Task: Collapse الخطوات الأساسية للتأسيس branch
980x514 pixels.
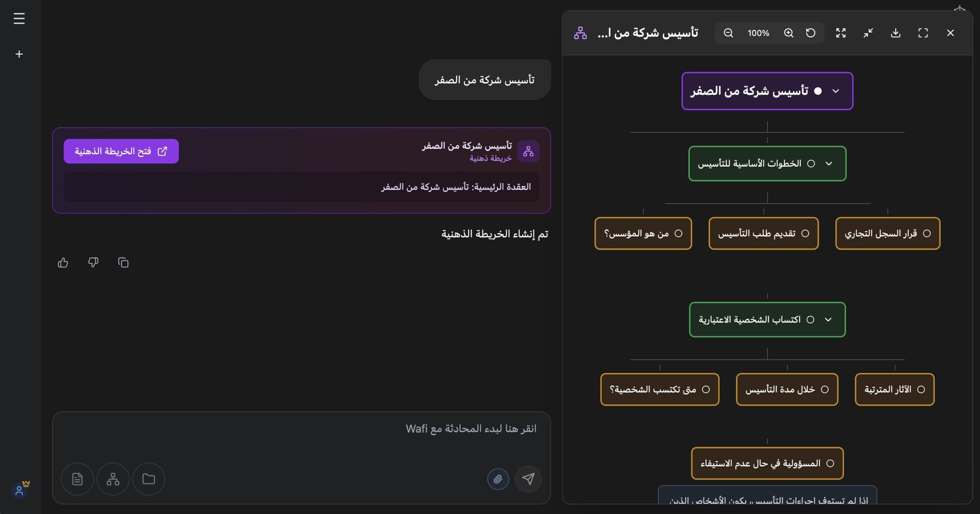Action: [x=829, y=164]
